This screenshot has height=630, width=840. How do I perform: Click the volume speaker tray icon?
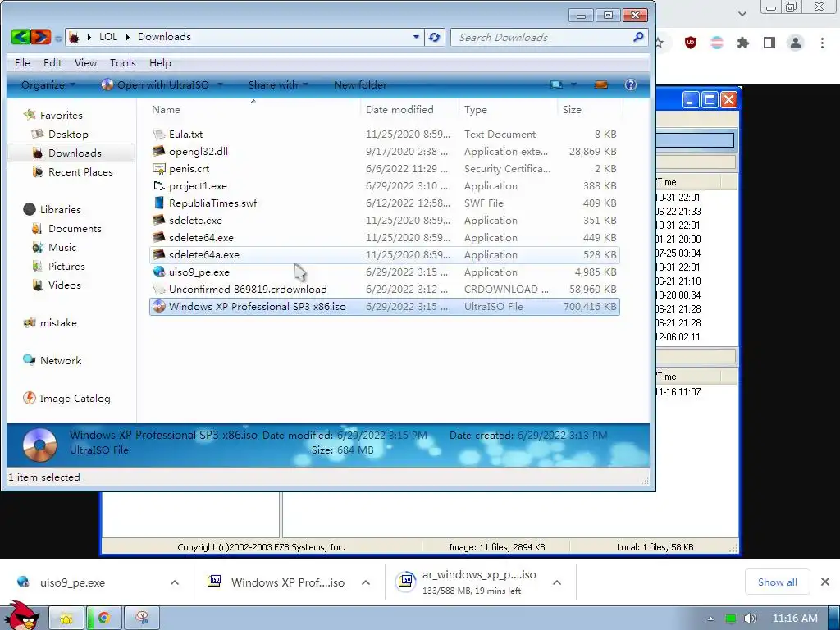[x=751, y=619]
